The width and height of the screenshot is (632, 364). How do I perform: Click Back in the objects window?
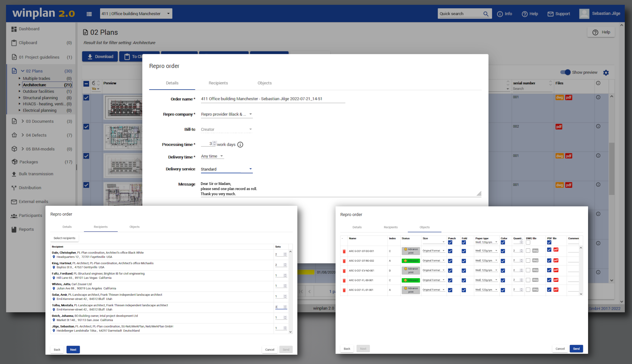coord(347,349)
